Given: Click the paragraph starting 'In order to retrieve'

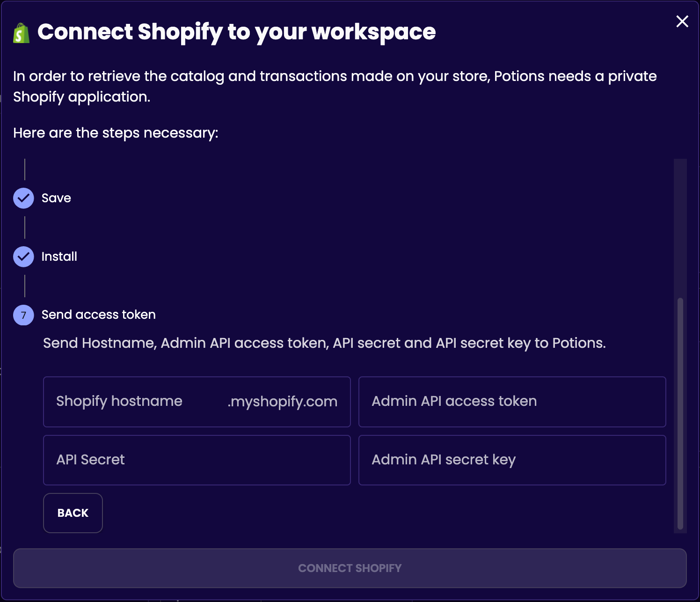Looking at the screenshot, I should 335,87.
